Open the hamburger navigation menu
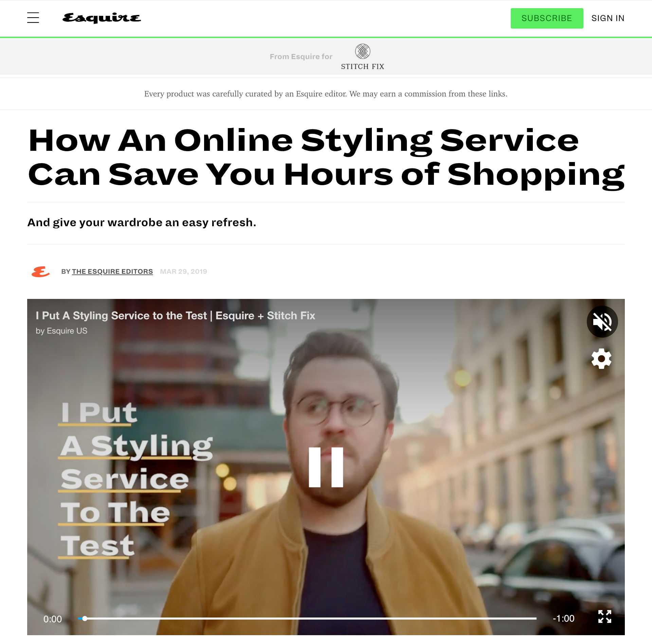The width and height of the screenshot is (652, 644). click(x=33, y=18)
